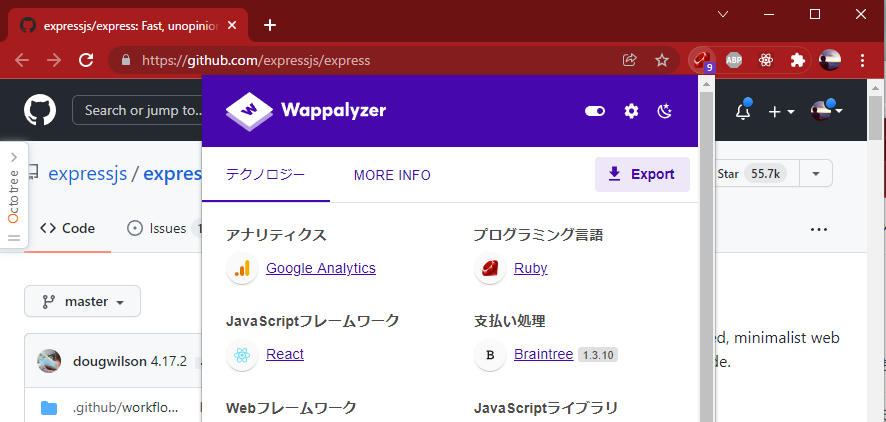Select the テクノロジー tab
This screenshot has width=886, height=422.
pos(266,175)
